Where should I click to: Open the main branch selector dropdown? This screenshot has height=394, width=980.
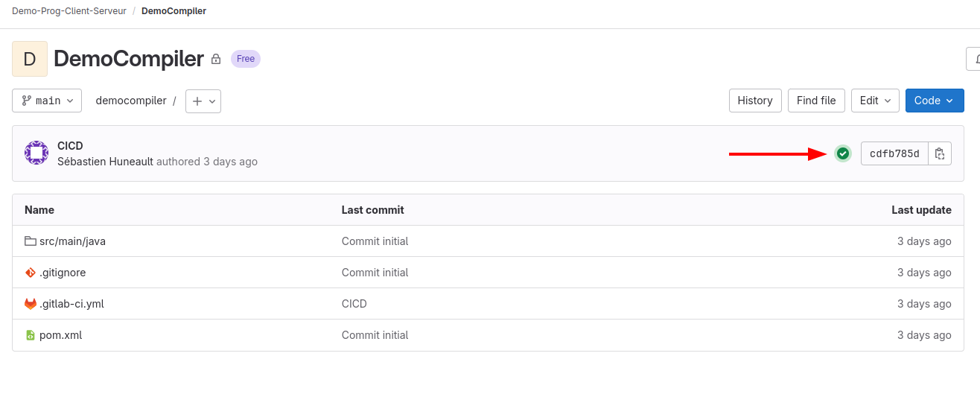point(48,101)
